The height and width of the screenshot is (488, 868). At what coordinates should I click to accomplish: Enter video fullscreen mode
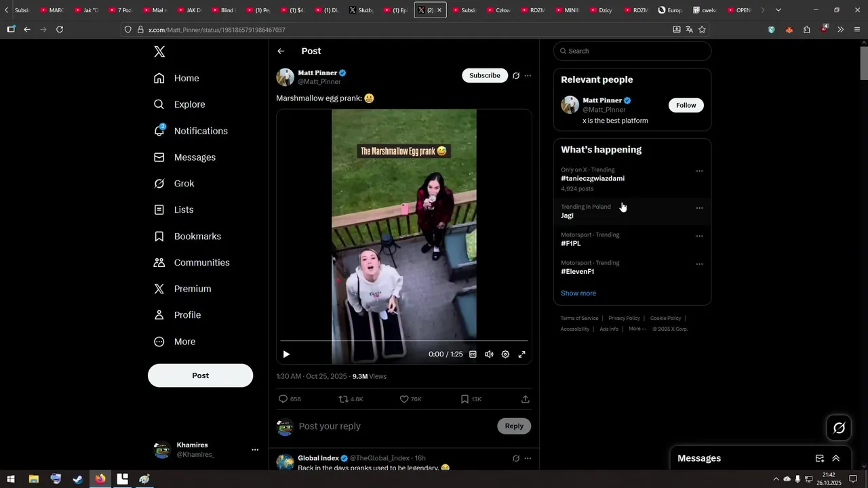click(x=521, y=354)
